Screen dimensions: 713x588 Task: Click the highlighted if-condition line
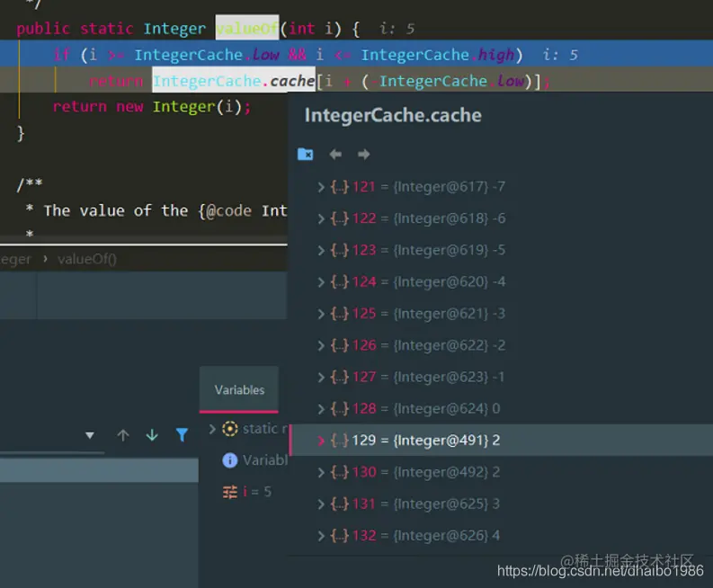356,54
